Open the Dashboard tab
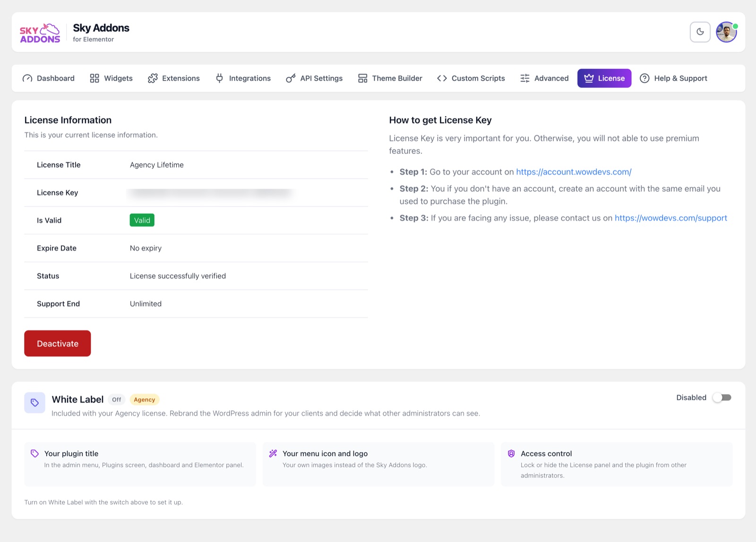This screenshot has height=542, width=756. tap(49, 78)
